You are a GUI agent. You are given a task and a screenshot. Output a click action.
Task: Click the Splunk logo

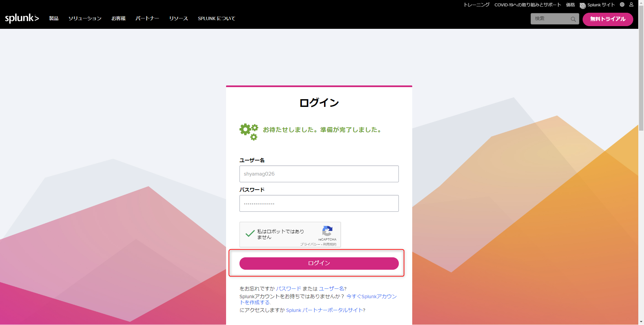pyautogui.click(x=22, y=18)
